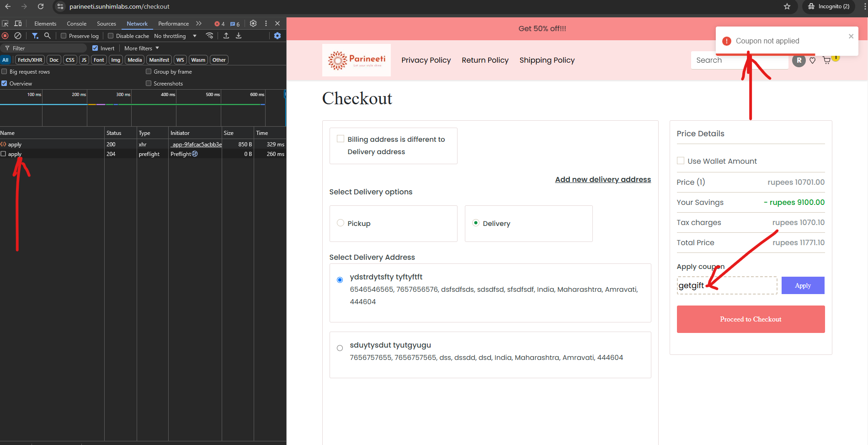
Task: Open the shopping cart icon
Action: coord(827,60)
